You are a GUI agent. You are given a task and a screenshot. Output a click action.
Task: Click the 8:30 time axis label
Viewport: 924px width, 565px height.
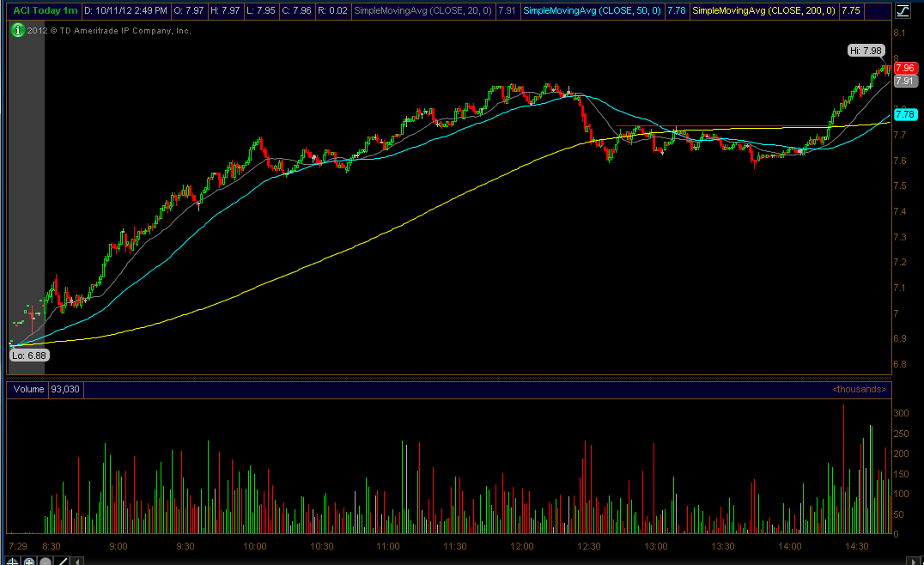(52, 546)
